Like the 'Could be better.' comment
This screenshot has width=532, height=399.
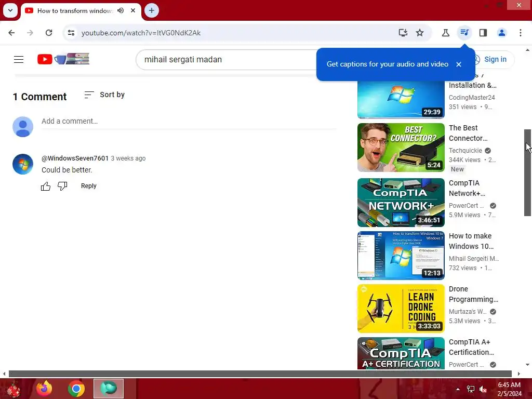[46, 186]
